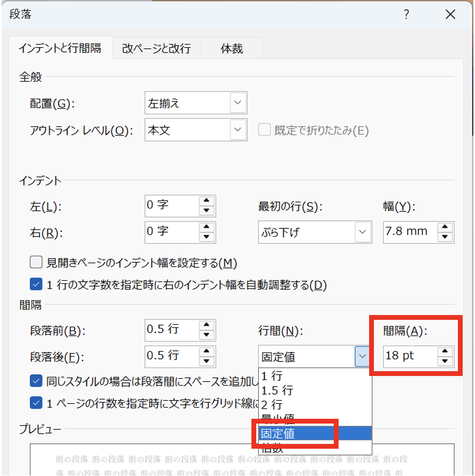Increase the 幅 indent width value
The image size is (475, 476).
click(x=445, y=227)
